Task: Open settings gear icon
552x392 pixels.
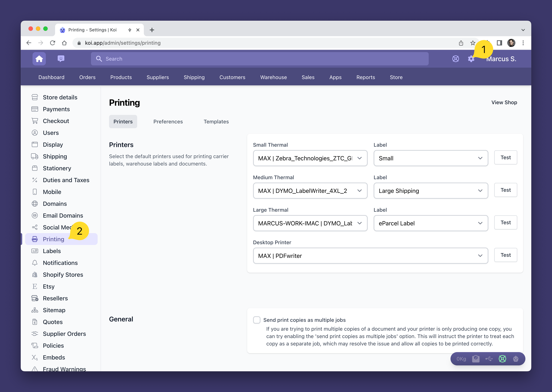Action: [x=471, y=59]
